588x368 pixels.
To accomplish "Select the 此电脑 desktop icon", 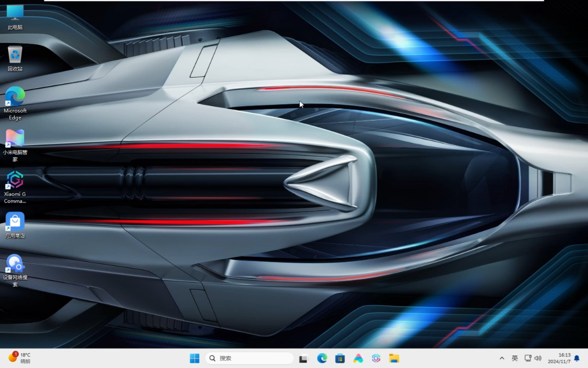I will (15, 17).
